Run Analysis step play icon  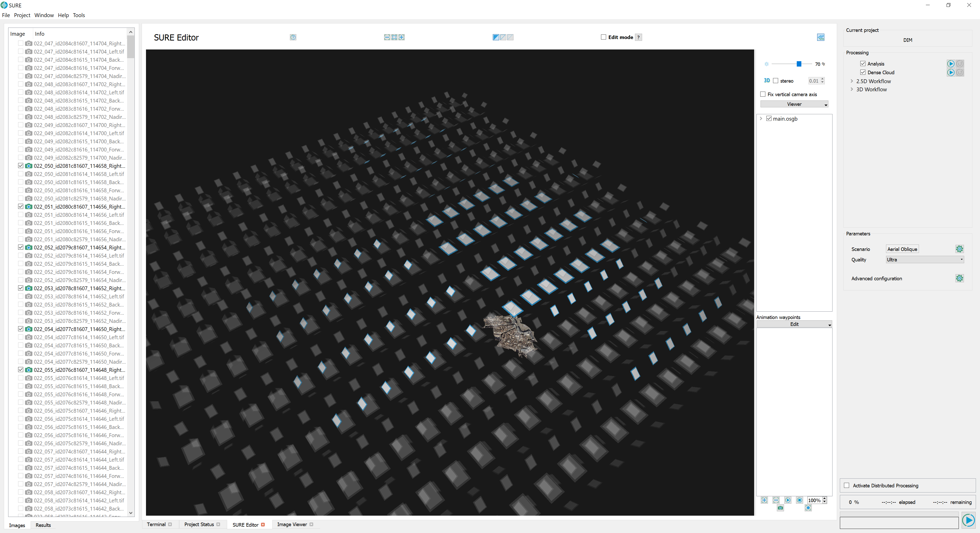(x=951, y=64)
